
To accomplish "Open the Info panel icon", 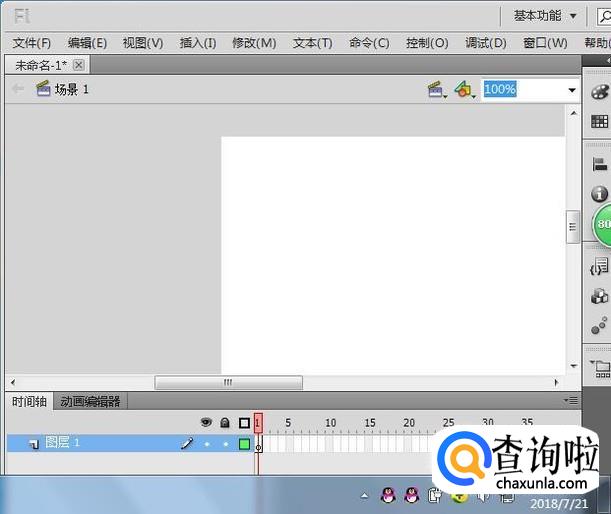I will click(600, 194).
